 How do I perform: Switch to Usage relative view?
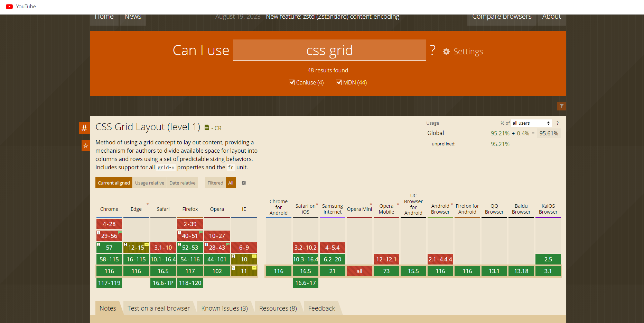pyautogui.click(x=150, y=183)
